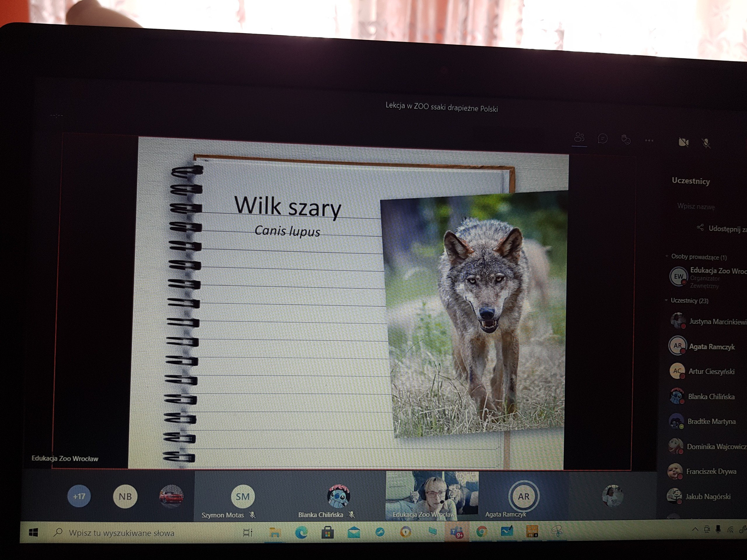Open more actions three-dots menu
Screen dimensions: 747x560
(x=649, y=140)
